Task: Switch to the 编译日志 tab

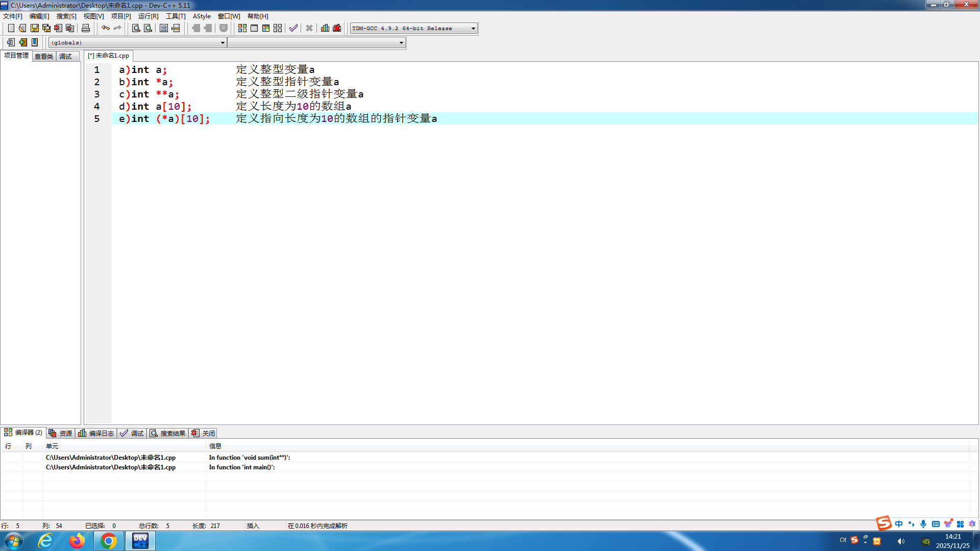Action: 96,433
